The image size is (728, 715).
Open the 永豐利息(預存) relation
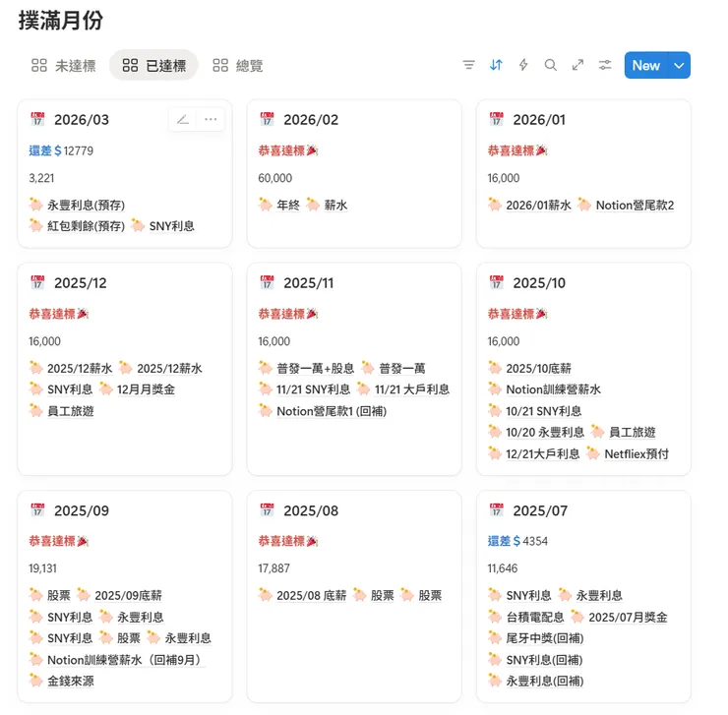point(86,205)
